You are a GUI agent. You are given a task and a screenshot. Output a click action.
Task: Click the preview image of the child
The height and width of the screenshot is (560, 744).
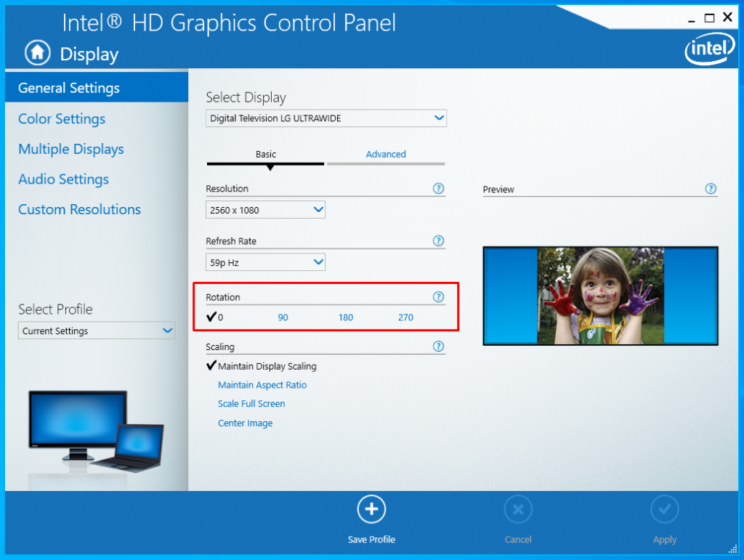[x=600, y=296]
